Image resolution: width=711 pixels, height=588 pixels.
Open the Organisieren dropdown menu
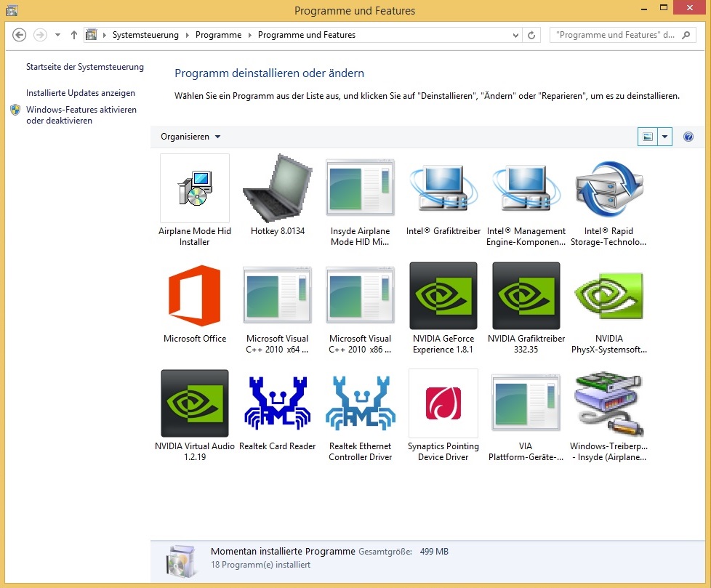pos(190,137)
